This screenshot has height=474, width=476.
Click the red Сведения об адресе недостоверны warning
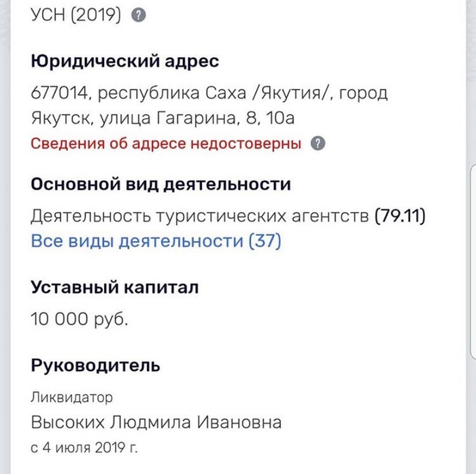(x=166, y=144)
